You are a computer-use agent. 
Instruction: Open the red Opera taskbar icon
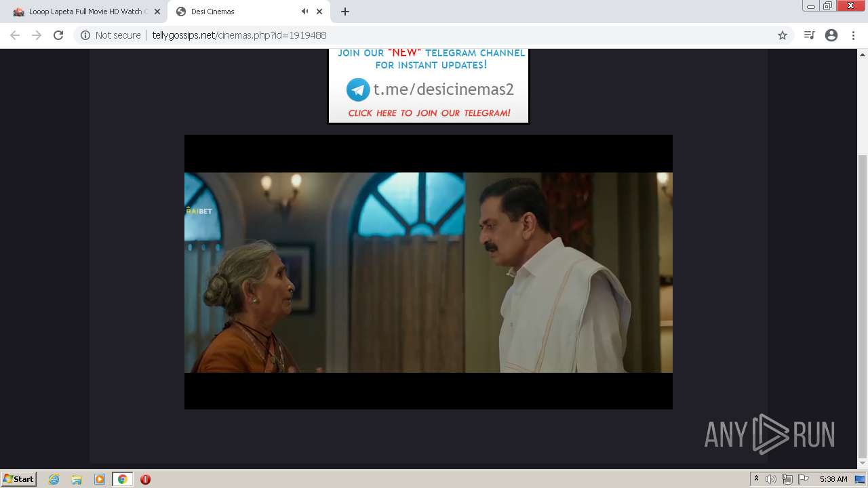pyautogui.click(x=145, y=479)
